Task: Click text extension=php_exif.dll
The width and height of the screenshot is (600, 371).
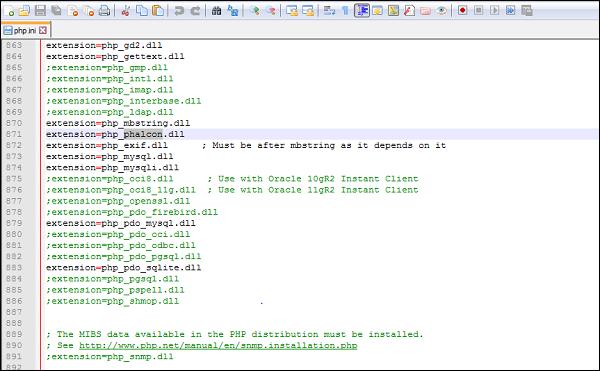Action: coord(107,145)
